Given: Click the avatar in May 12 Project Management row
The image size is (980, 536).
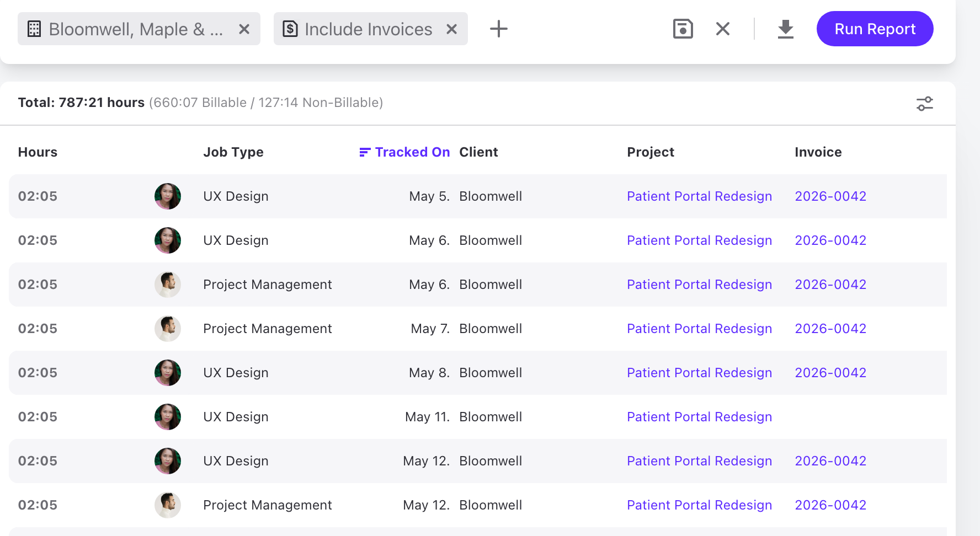Looking at the screenshot, I should 168,505.
